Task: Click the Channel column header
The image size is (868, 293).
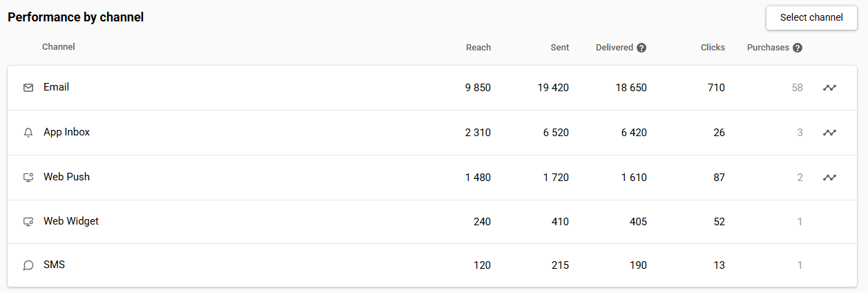Action: coord(59,47)
